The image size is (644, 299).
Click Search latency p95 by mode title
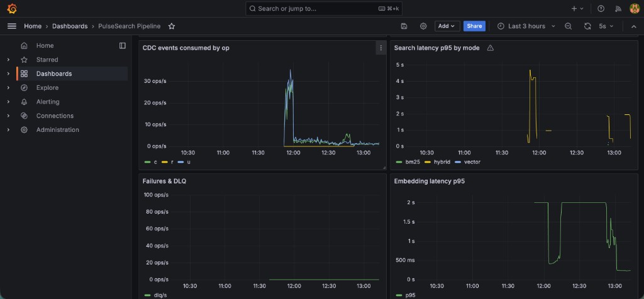click(436, 48)
